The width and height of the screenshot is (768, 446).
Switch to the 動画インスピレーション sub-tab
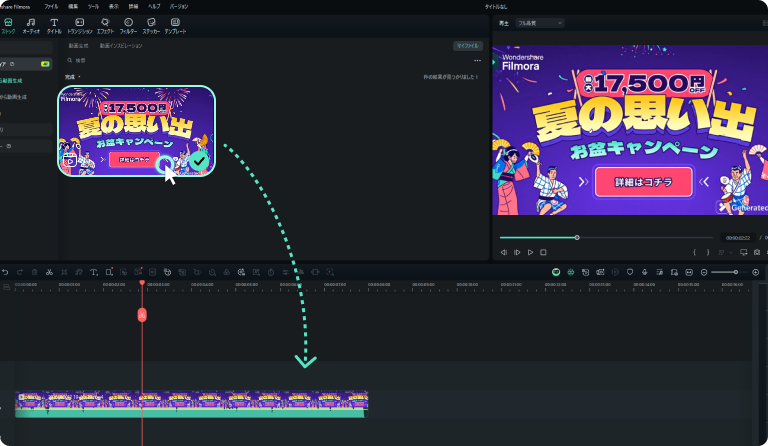121,46
